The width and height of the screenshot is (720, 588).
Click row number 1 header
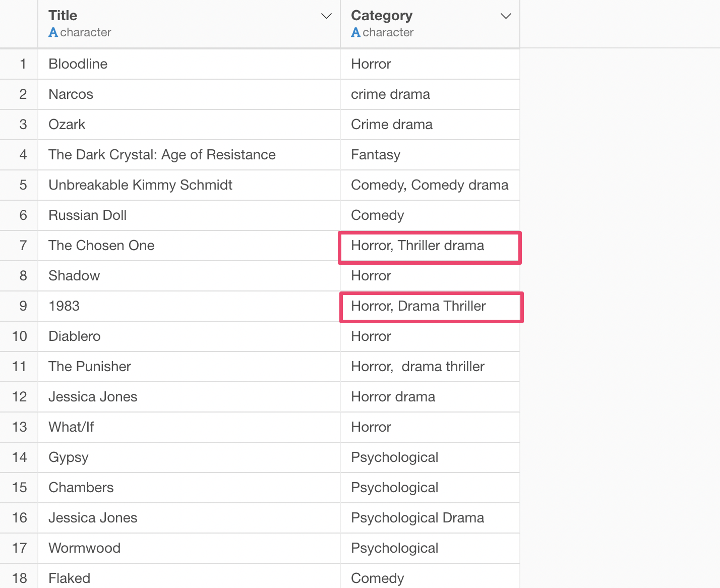coord(19,64)
